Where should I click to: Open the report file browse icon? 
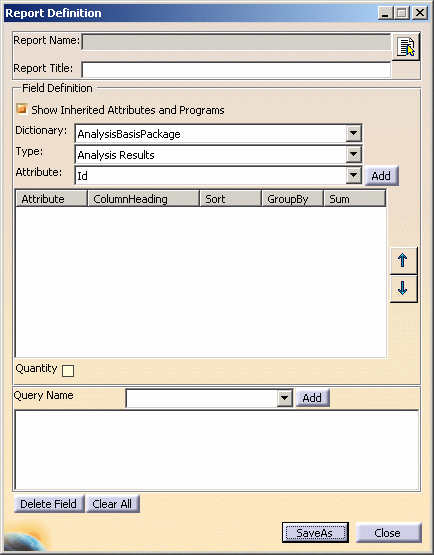click(x=406, y=47)
